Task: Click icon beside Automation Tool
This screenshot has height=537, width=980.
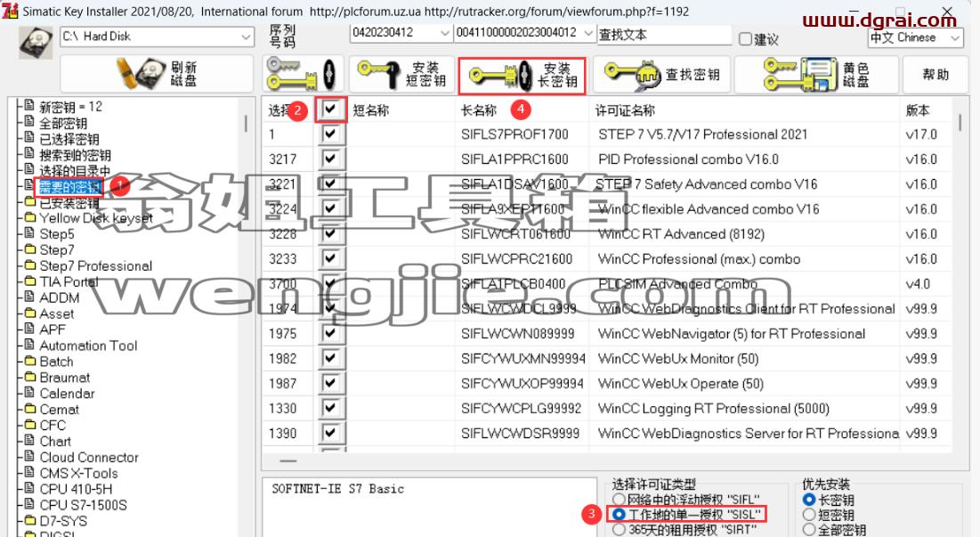Action: pyautogui.click(x=29, y=345)
